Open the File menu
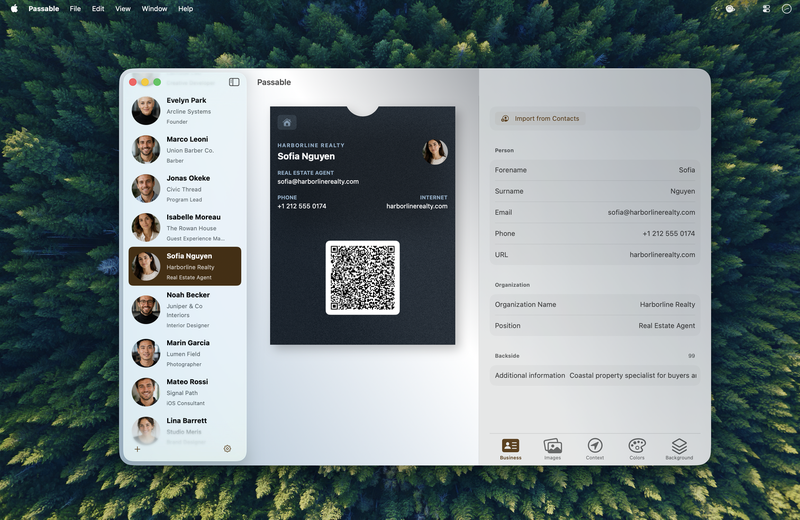The image size is (800, 520). [x=75, y=9]
